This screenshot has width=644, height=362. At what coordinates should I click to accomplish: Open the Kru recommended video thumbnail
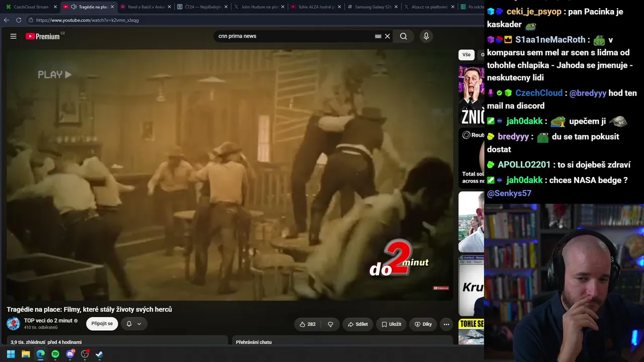[471, 285]
